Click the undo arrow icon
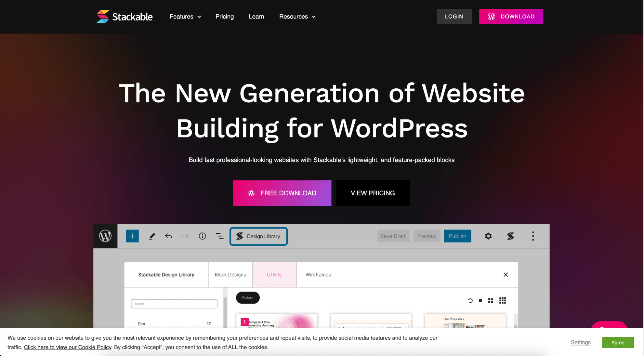 pos(168,236)
